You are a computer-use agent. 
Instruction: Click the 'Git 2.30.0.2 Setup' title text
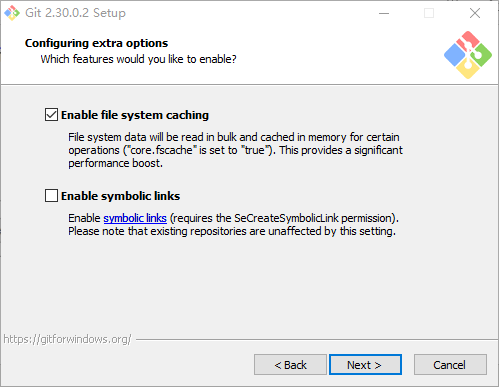(x=75, y=13)
